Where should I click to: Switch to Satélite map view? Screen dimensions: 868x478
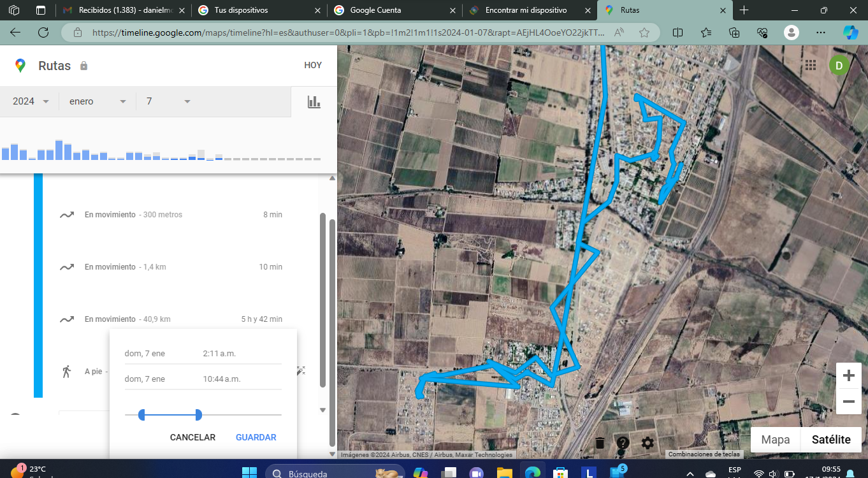point(830,440)
